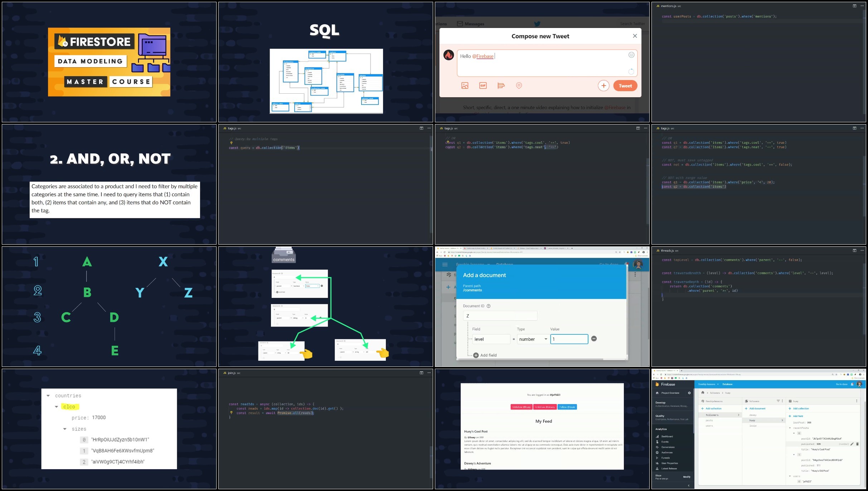868x491 pixels.
Task: Click the Field name input showing level
Action: tap(491, 339)
